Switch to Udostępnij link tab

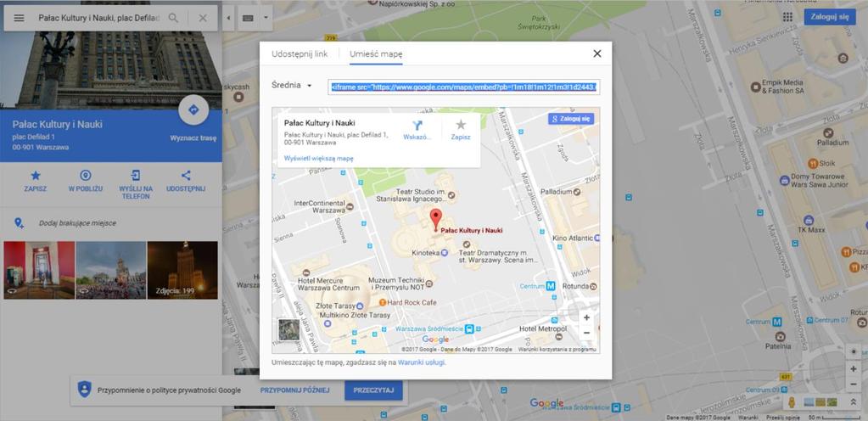click(300, 53)
